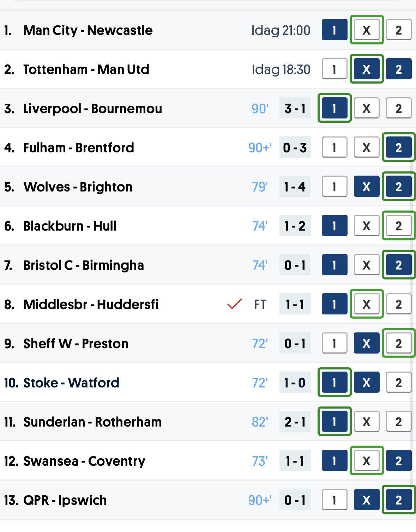Toggle X for Sheff W - Preston match
Image resolution: width=416 pixels, height=532 pixels.
pyautogui.click(x=367, y=343)
